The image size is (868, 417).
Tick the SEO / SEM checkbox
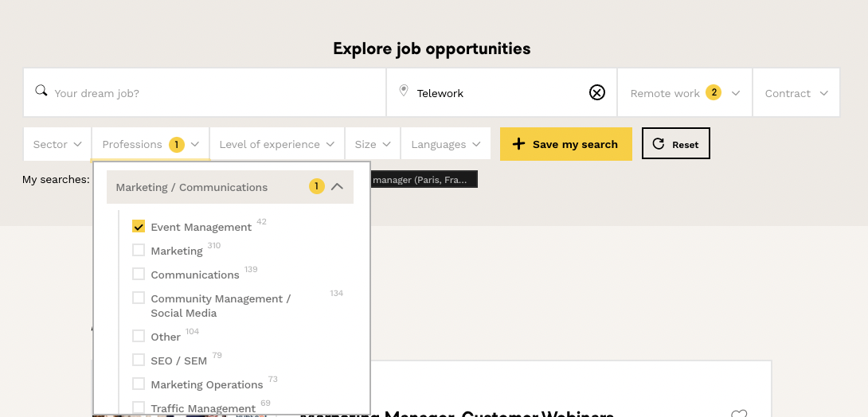pyautogui.click(x=139, y=360)
